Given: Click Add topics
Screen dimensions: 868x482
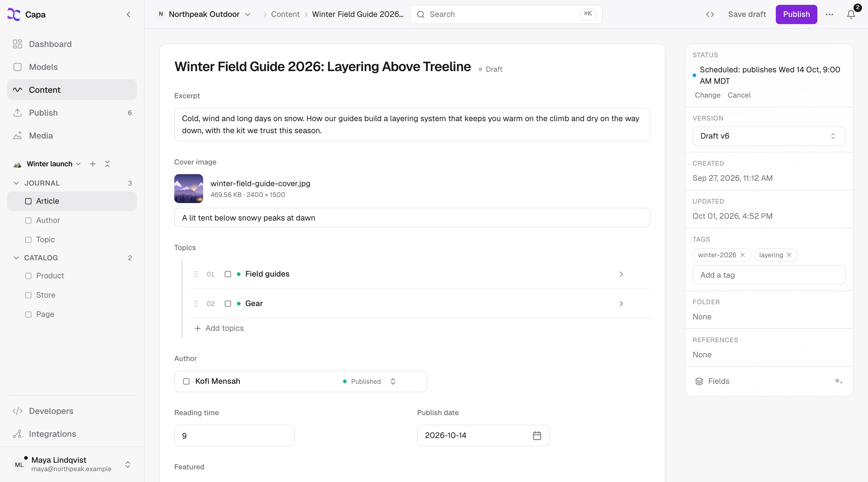Looking at the screenshot, I should [x=219, y=328].
